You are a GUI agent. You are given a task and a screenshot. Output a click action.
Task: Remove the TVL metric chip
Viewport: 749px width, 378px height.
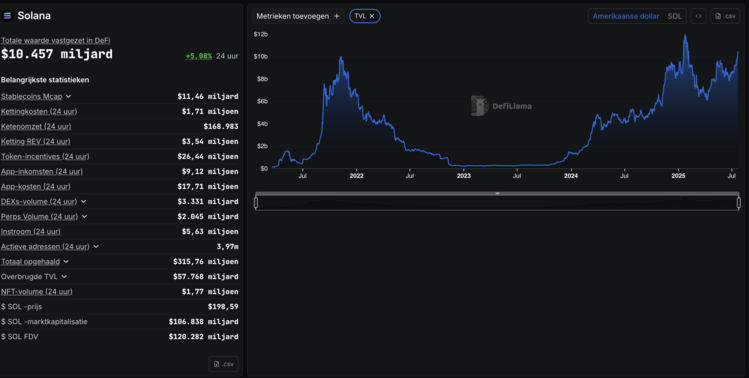click(x=372, y=16)
